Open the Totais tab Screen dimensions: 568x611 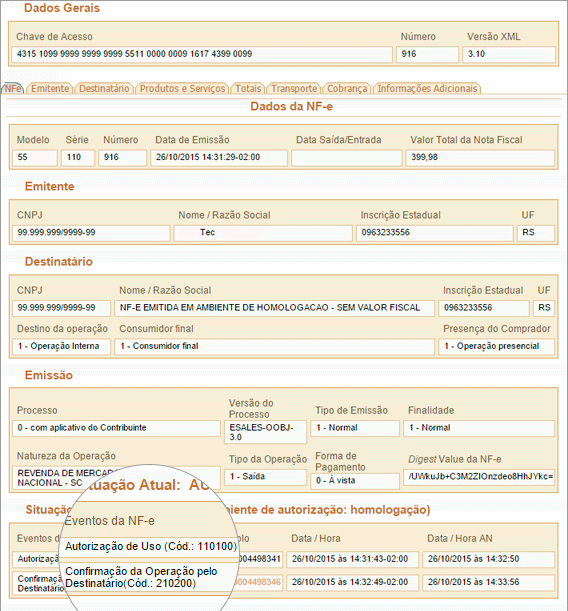click(x=248, y=88)
